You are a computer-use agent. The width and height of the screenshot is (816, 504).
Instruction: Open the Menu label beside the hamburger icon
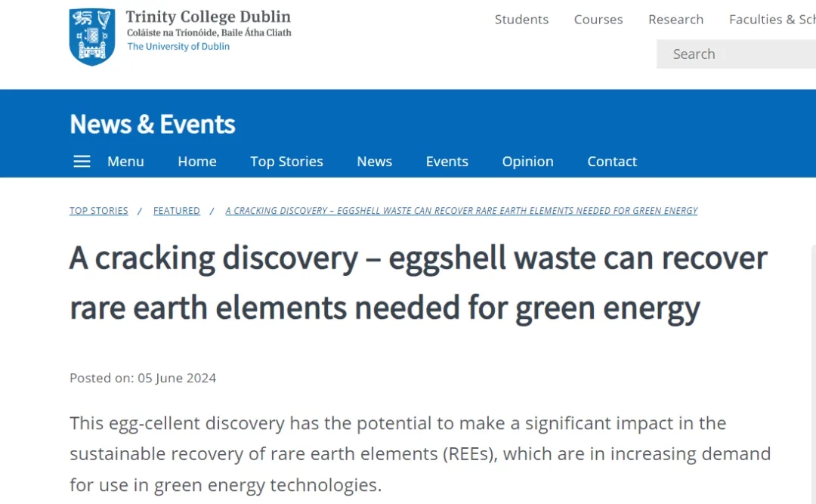point(125,162)
